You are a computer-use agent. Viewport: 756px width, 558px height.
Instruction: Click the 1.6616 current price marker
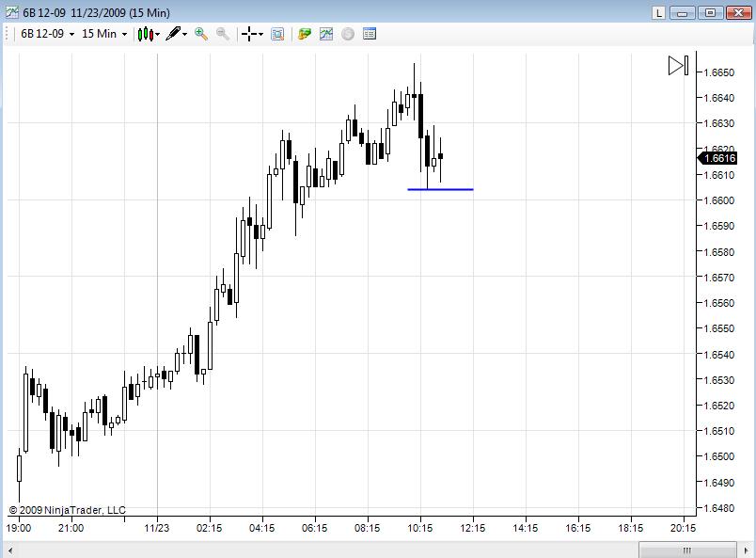point(717,158)
